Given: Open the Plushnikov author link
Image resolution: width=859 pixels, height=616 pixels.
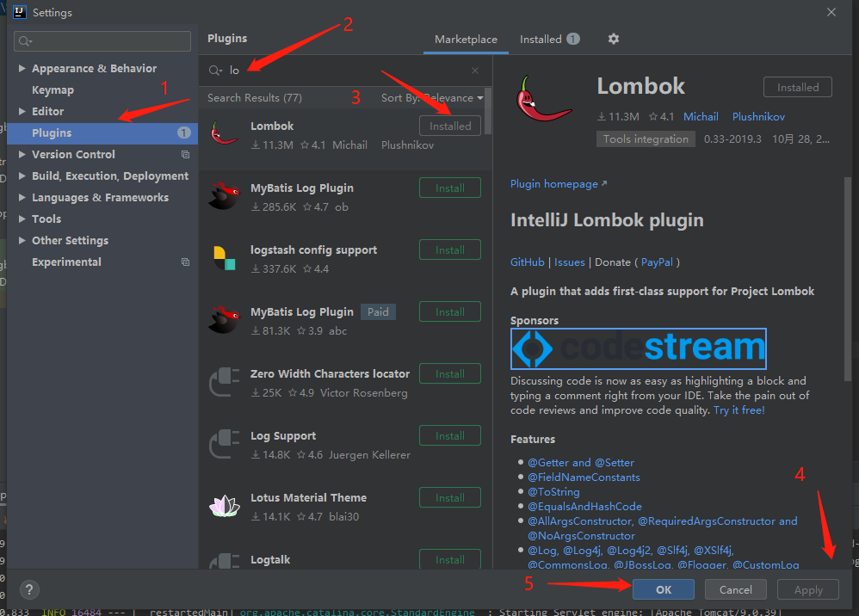Looking at the screenshot, I should [758, 117].
